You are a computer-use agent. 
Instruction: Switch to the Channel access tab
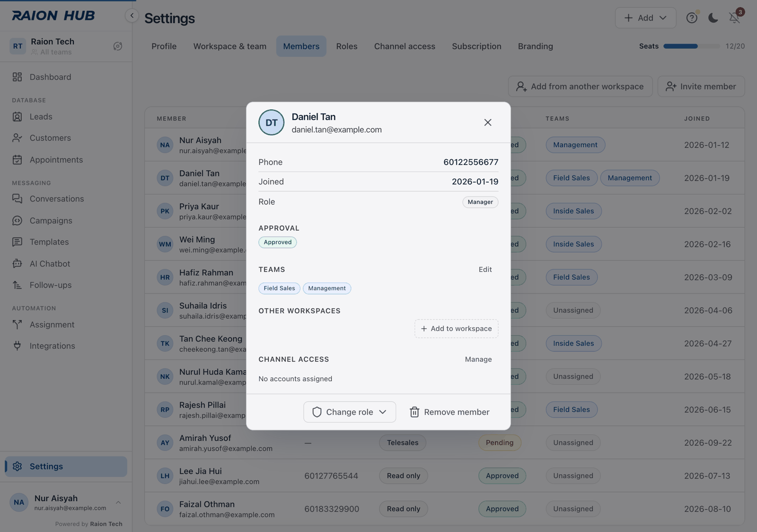405,46
